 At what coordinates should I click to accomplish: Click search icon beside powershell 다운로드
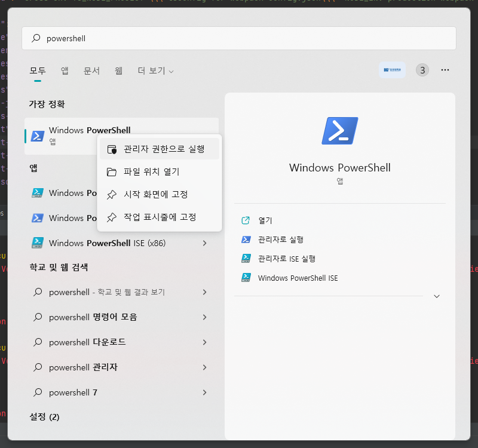38,342
